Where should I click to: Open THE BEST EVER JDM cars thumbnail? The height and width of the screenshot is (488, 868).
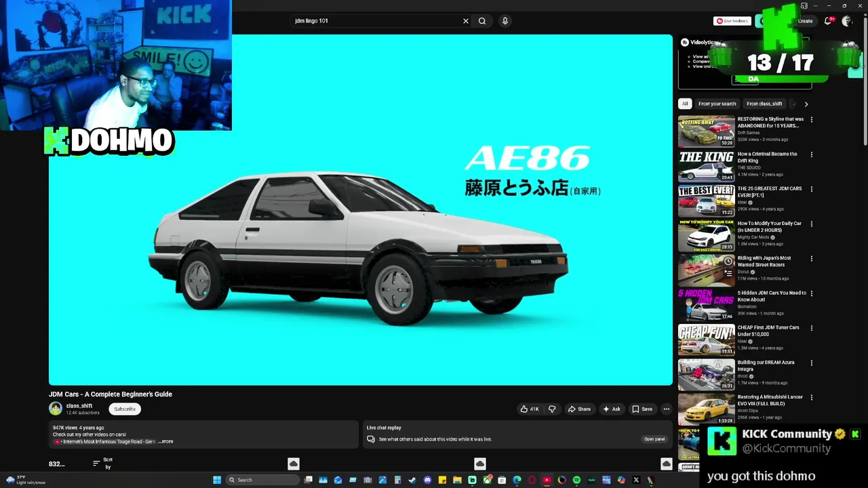[x=706, y=201]
